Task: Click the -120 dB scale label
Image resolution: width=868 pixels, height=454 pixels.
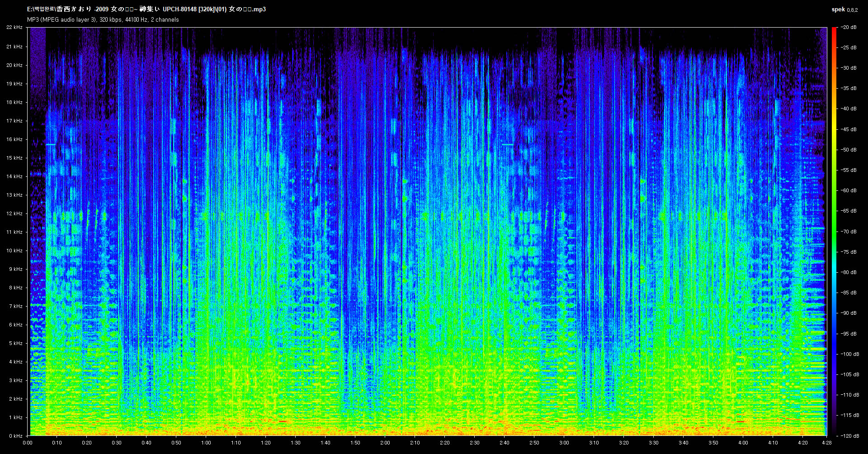Action: coord(850,436)
